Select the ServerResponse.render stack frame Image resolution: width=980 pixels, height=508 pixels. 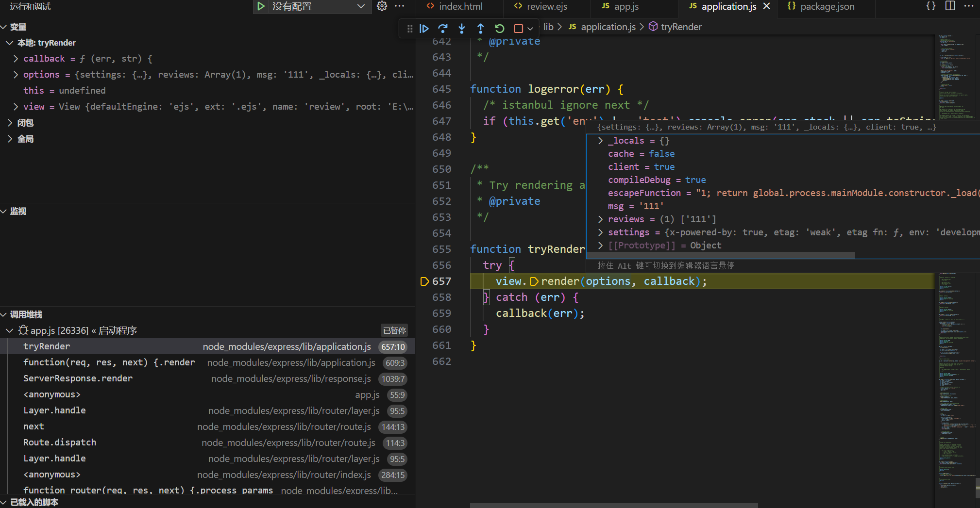(x=78, y=378)
